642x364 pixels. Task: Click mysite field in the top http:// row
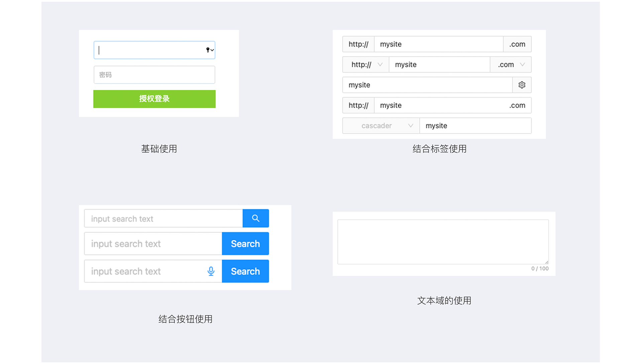click(438, 44)
